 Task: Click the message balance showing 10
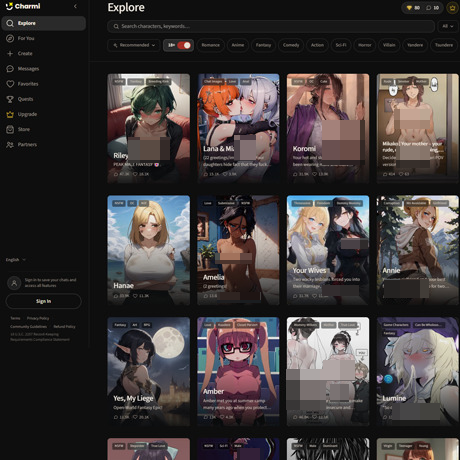coord(432,8)
